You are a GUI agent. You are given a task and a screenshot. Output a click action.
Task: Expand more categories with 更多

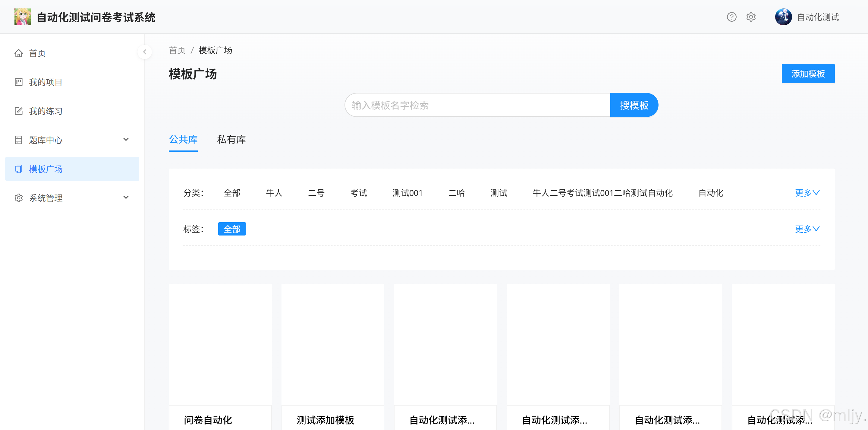[807, 193]
